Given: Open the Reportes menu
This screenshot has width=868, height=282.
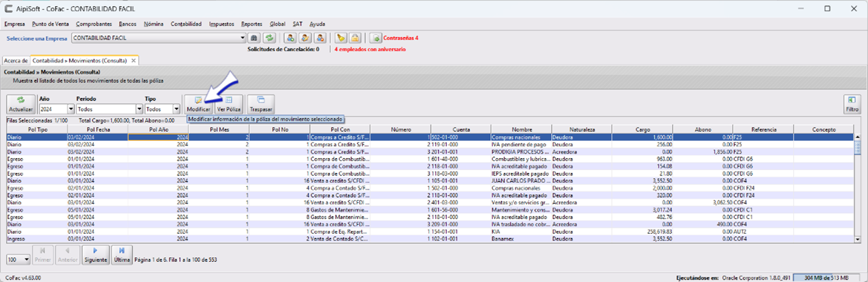Looking at the screenshot, I should coord(251,23).
